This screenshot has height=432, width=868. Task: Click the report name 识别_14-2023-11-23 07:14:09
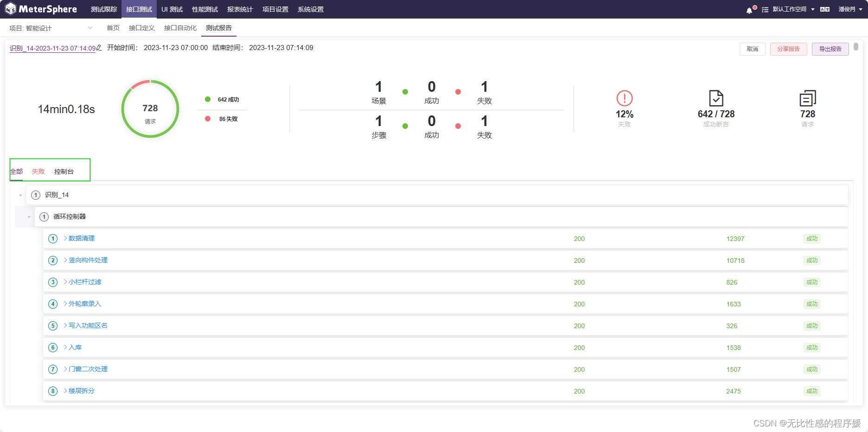click(x=53, y=48)
